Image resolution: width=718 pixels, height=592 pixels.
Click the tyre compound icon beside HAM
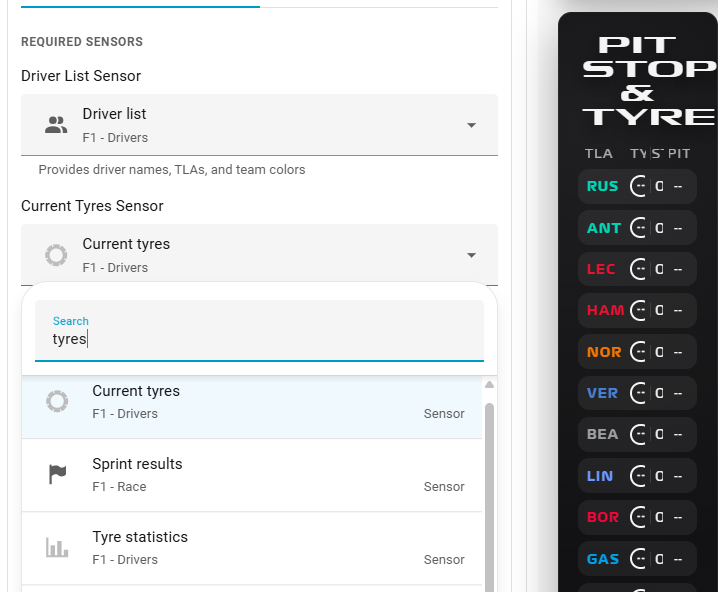coord(640,310)
